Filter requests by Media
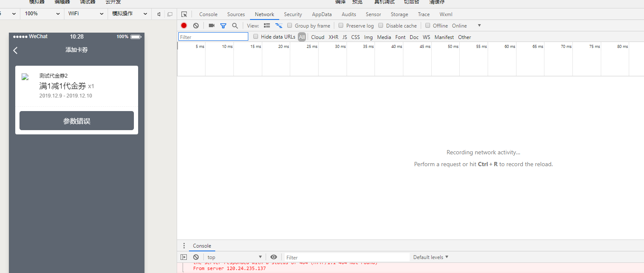 [384, 37]
